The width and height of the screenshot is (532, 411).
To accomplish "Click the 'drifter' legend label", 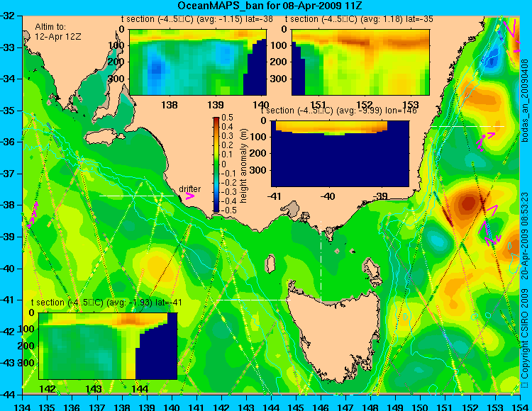I will point(190,189).
